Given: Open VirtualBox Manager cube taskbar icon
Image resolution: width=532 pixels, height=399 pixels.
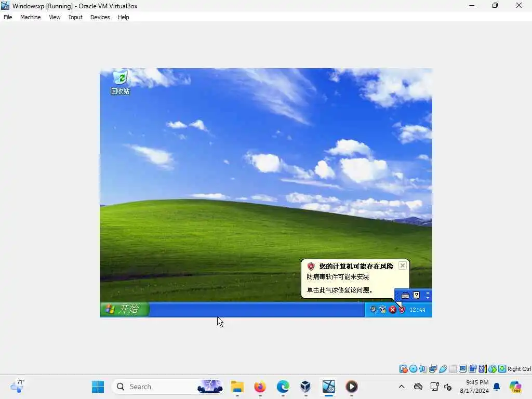Looking at the screenshot, I should pyautogui.click(x=305, y=387).
